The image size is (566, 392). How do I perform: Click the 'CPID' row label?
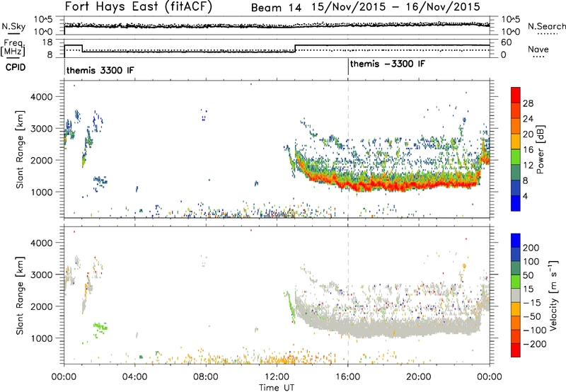click(16, 67)
